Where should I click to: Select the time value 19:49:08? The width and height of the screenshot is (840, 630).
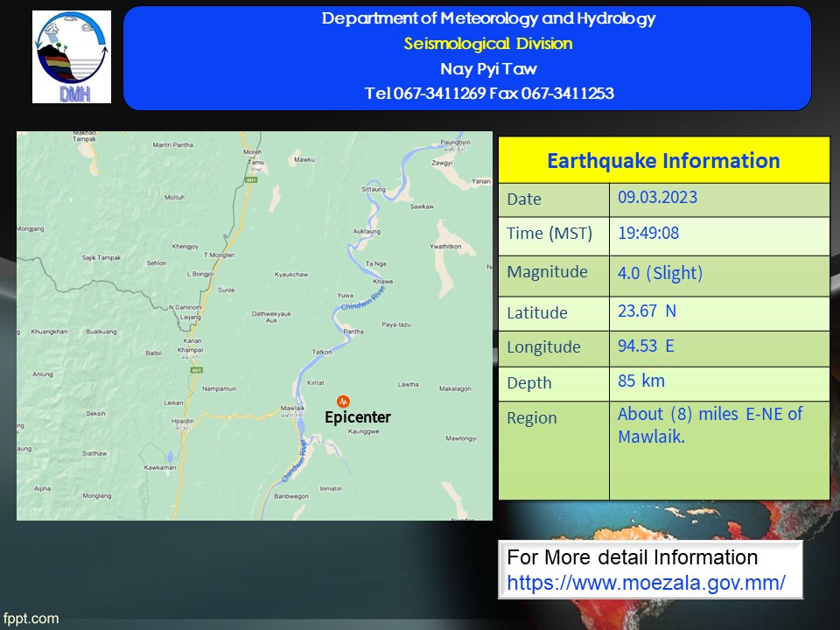coord(648,233)
